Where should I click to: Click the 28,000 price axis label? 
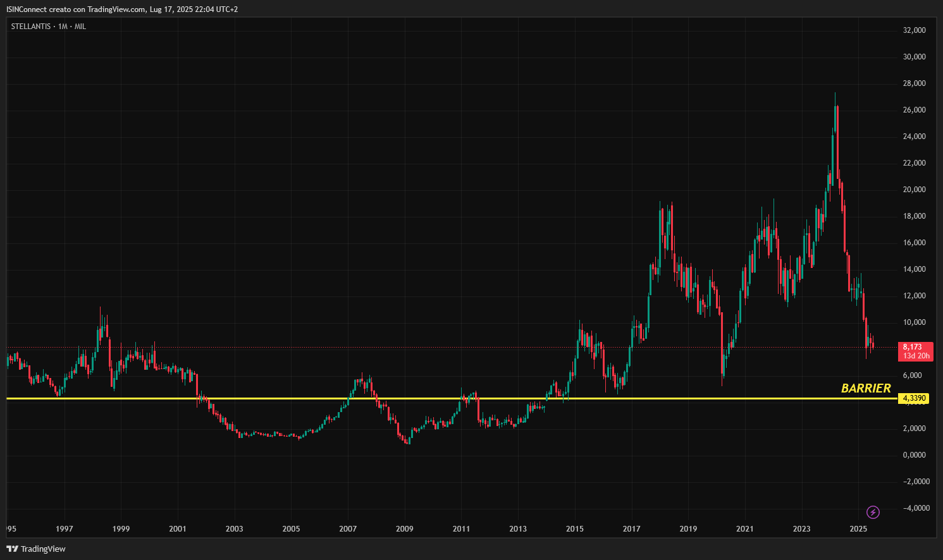click(x=915, y=83)
